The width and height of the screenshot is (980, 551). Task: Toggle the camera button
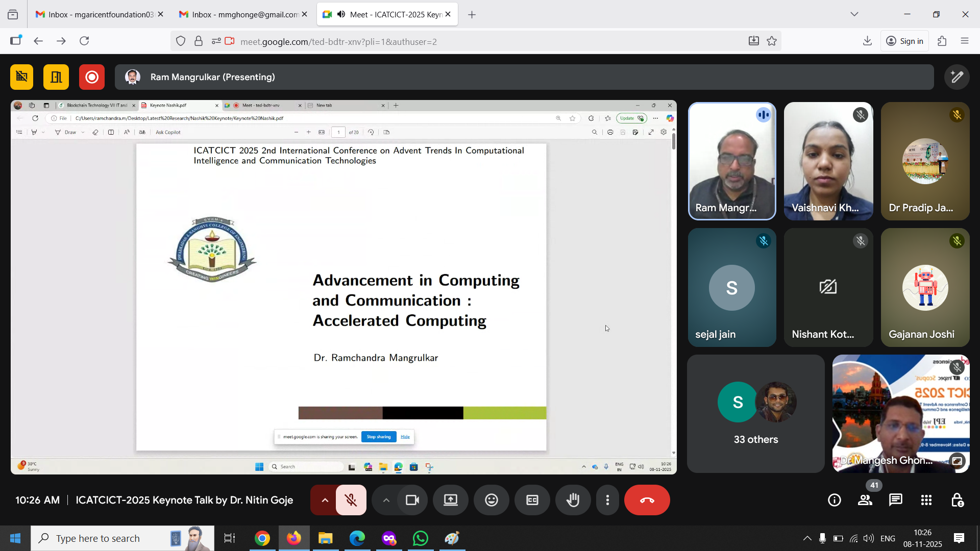pyautogui.click(x=412, y=500)
